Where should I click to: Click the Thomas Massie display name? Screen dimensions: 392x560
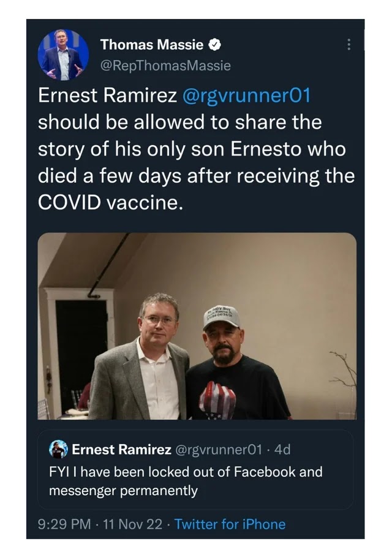[x=153, y=44]
